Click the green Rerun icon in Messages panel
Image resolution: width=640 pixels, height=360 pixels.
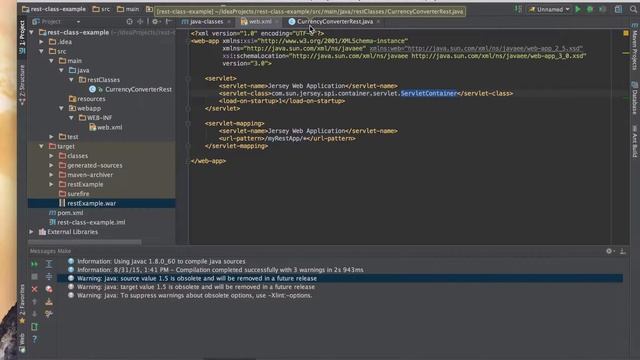coord(35,264)
